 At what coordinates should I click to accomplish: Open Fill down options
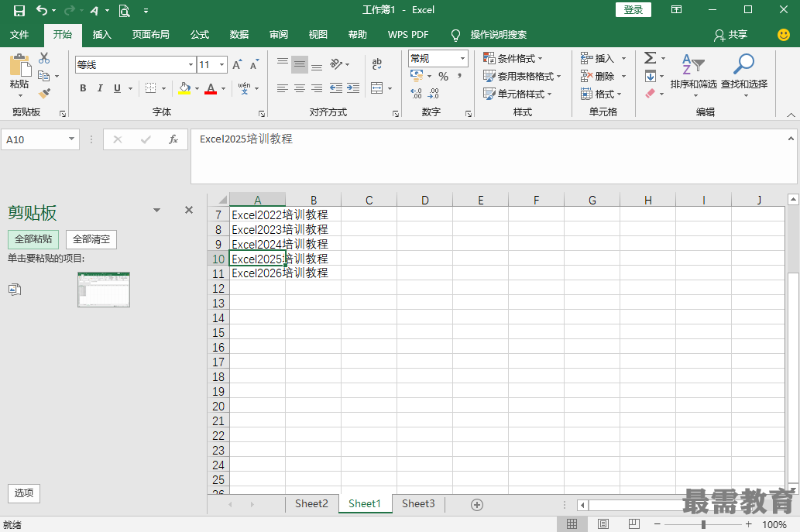click(x=654, y=76)
